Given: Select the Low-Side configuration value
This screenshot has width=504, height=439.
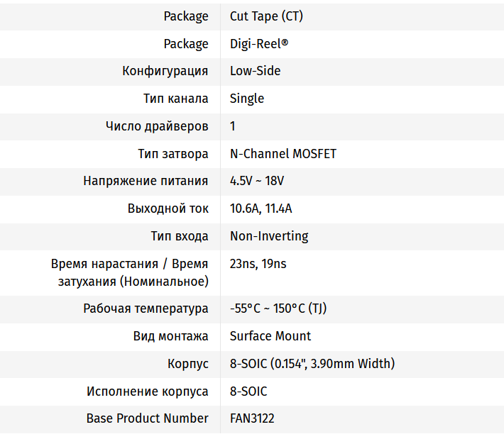Looking at the screenshot, I should click(x=255, y=71).
